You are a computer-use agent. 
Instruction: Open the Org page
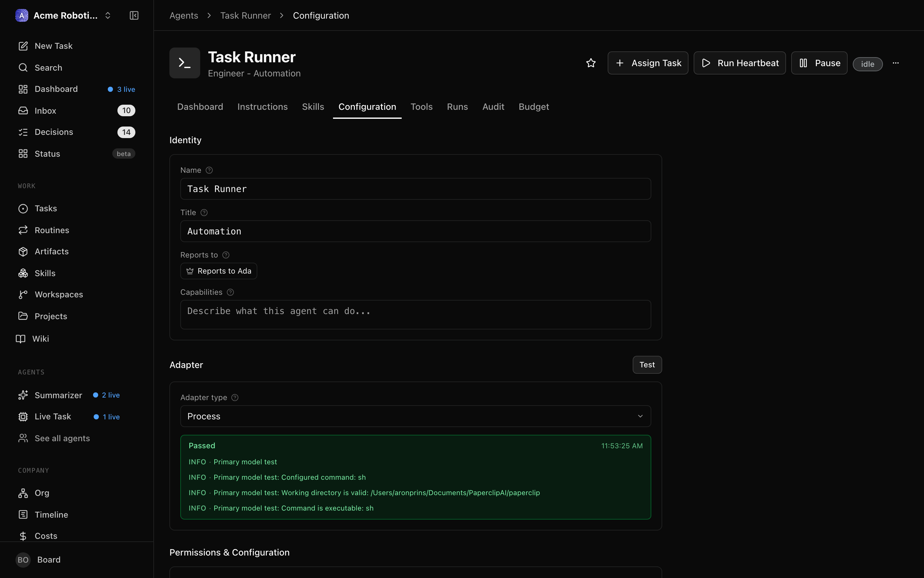click(76, 493)
